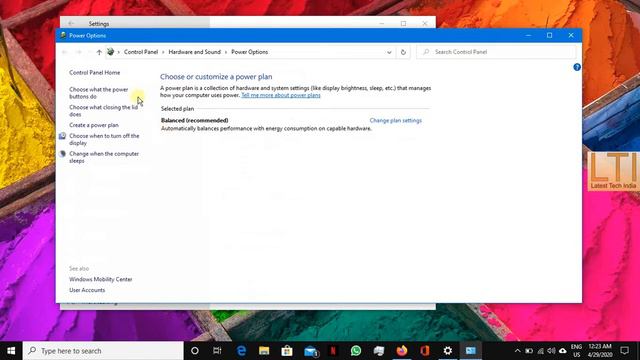Launch Microsoft Edge from the taskbar
640x360 pixels.
click(x=241, y=351)
